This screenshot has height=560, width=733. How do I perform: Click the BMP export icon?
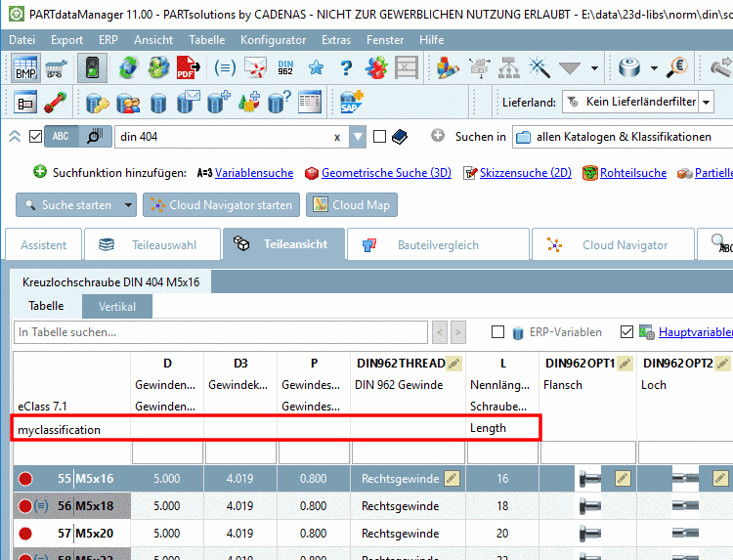coord(25,67)
